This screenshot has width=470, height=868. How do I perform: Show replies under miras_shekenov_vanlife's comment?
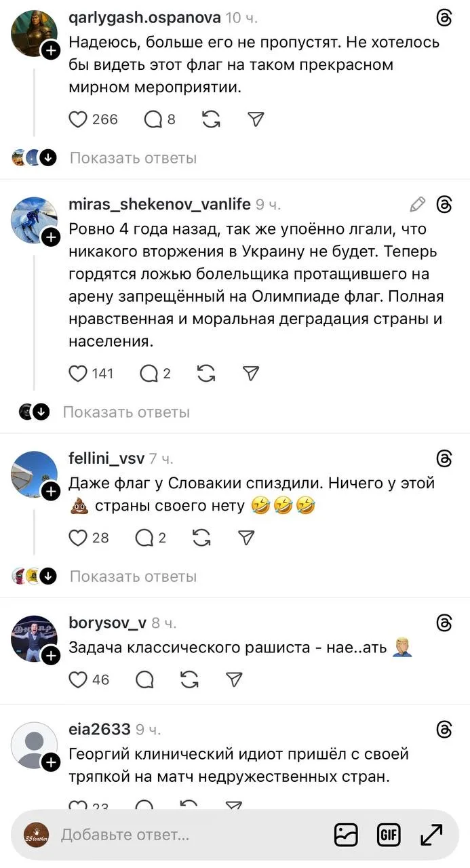coord(126,412)
